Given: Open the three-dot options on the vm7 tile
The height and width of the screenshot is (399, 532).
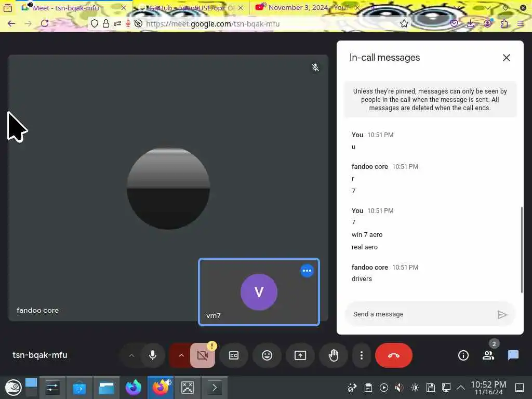Looking at the screenshot, I should tap(307, 271).
